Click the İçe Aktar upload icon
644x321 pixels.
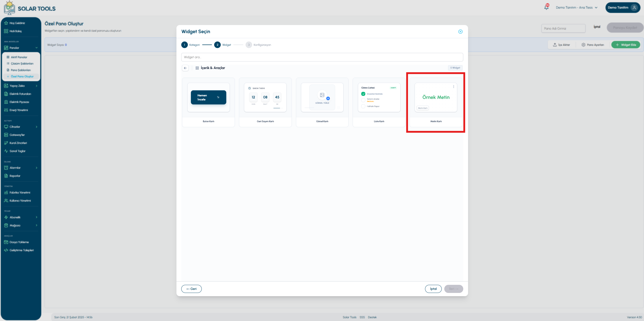pos(555,45)
